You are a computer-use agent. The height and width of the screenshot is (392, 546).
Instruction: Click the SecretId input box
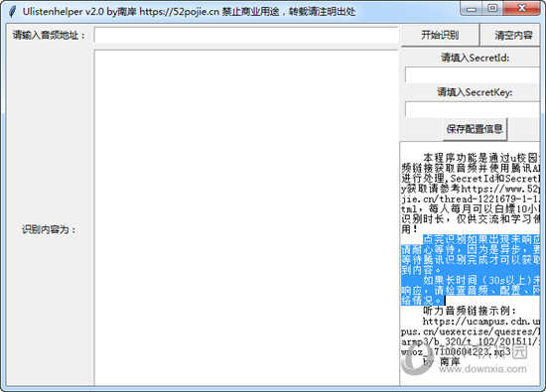pyautogui.click(x=473, y=75)
